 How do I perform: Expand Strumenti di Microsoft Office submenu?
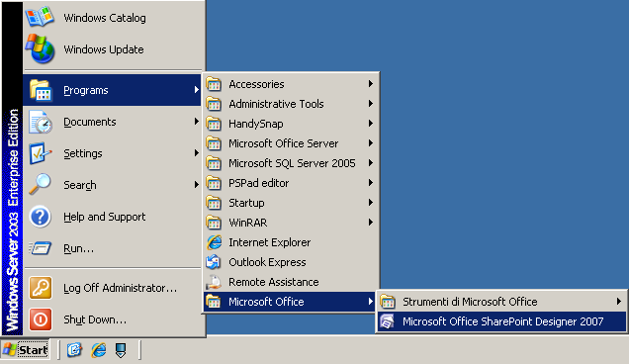pos(501,302)
